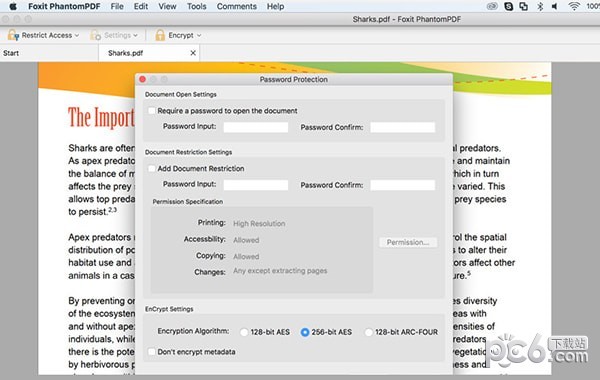Open the Tools menu

coord(197,7)
